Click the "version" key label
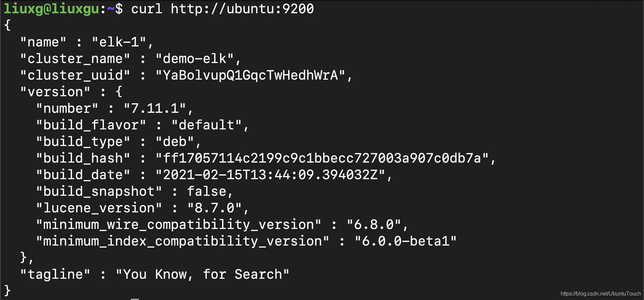This screenshot has width=644, height=300. (55, 92)
